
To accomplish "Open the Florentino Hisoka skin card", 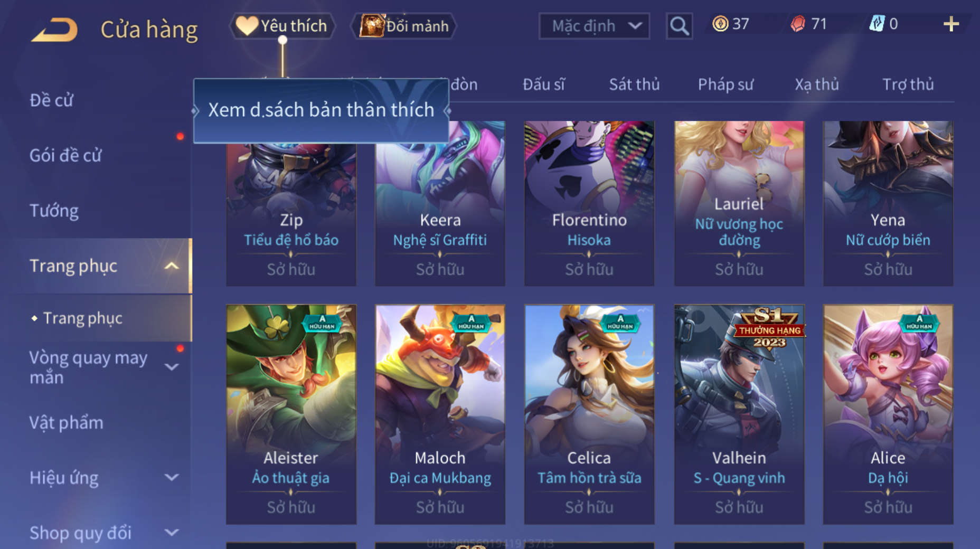I will coord(589,204).
